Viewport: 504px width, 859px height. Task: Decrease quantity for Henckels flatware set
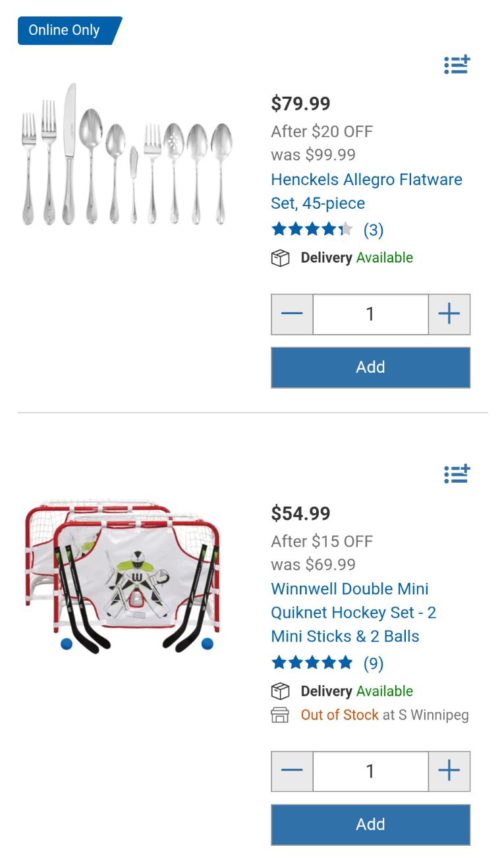click(292, 314)
